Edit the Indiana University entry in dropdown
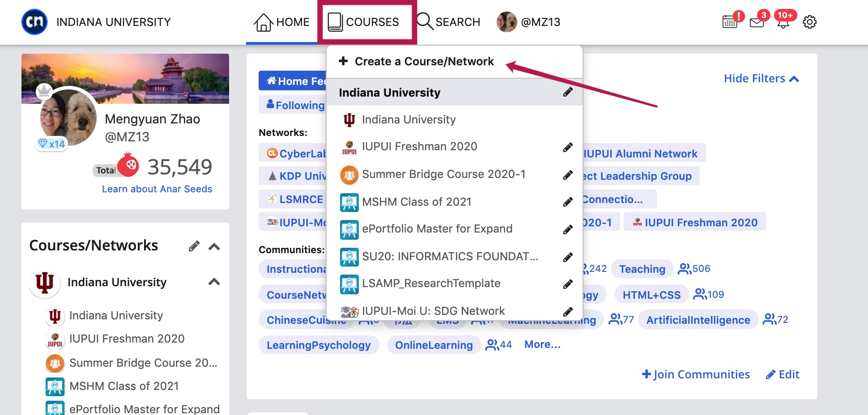This screenshot has width=868, height=415. pyautogui.click(x=569, y=92)
